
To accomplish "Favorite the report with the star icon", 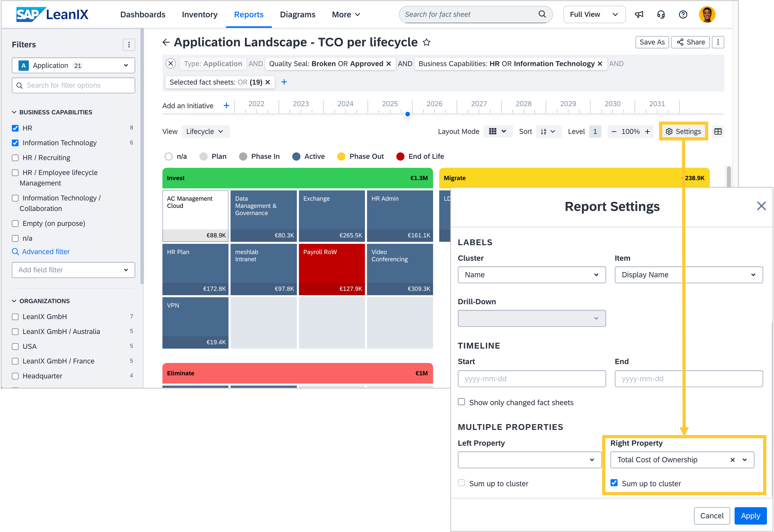I will [426, 42].
